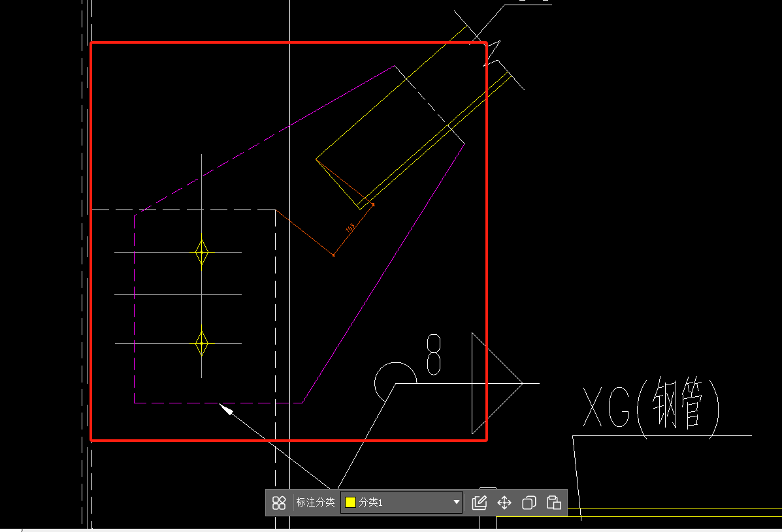Select the triangular weld flag symbol
782x532 pixels.
497,383
